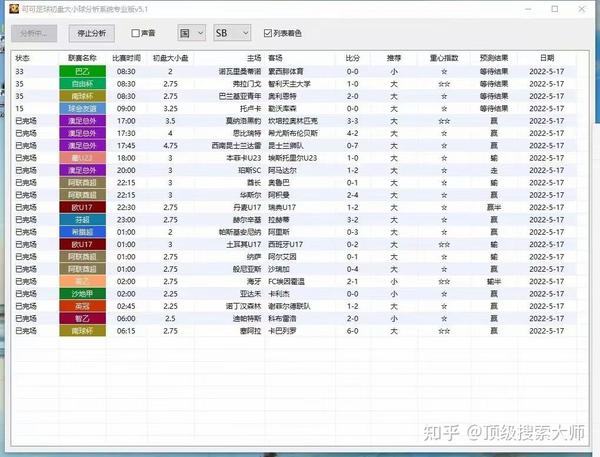Uncheck the 列表着色 checkbox

coord(268,33)
